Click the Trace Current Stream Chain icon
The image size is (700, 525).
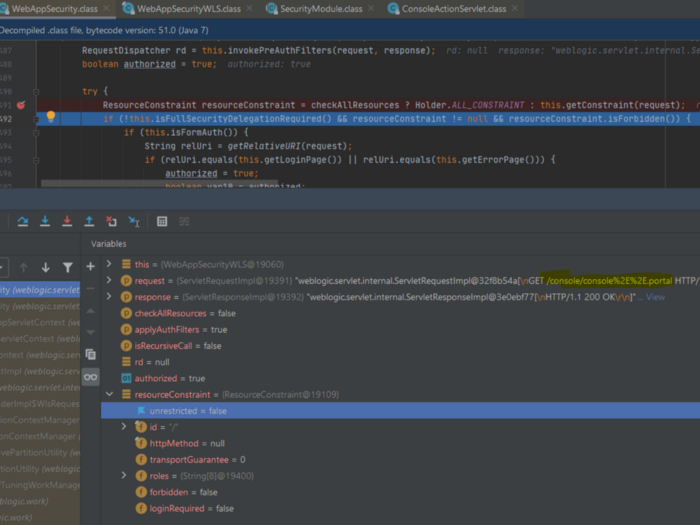pyautogui.click(x=184, y=221)
